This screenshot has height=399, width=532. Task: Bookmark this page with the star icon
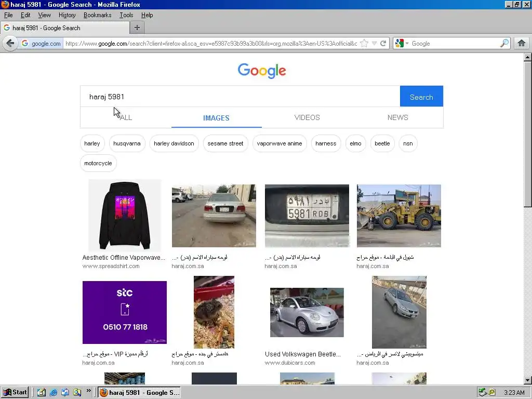(x=364, y=44)
